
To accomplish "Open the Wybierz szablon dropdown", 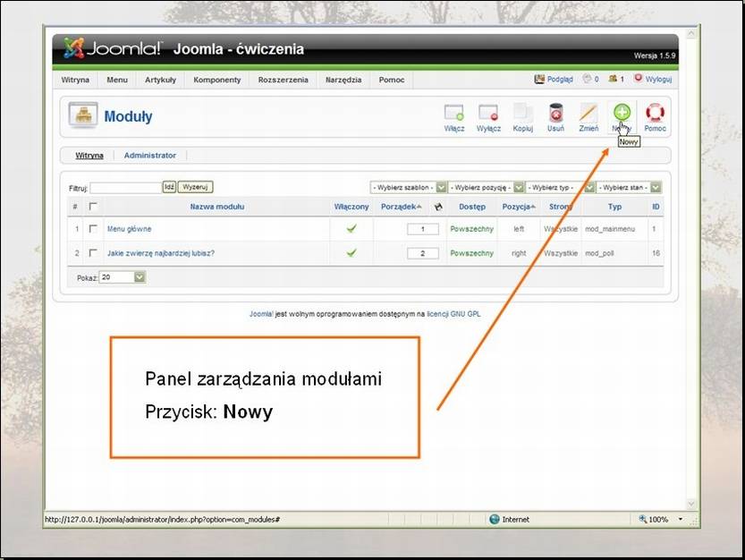I will tap(408, 187).
